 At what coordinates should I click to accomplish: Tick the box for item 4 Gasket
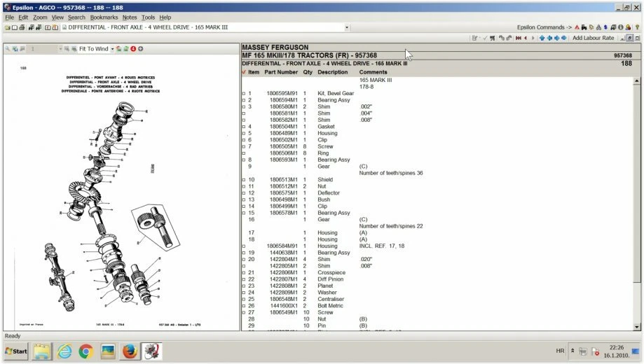(244, 127)
